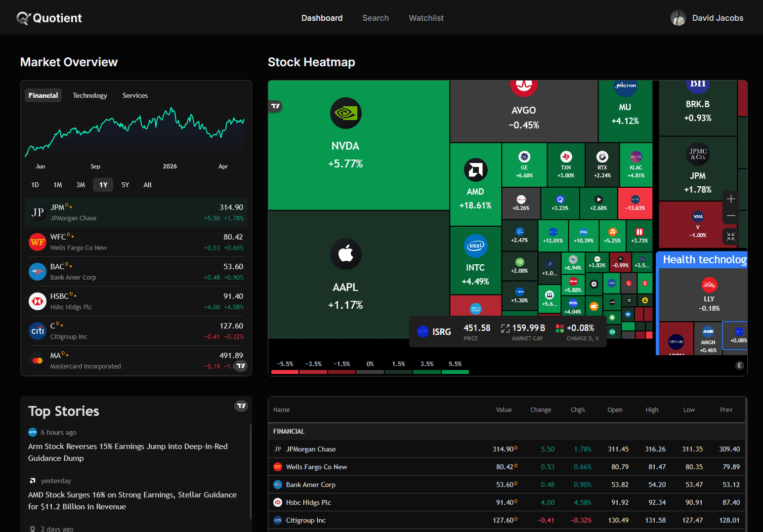The width and height of the screenshot is (763, 532).
Task: Click the AMD logo in heatmap
Action: [x=475, y=170]
